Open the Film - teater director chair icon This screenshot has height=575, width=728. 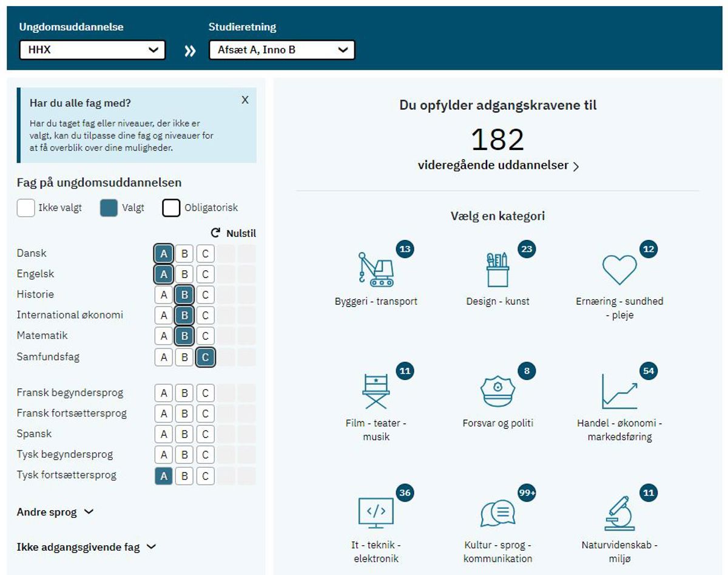376,392
